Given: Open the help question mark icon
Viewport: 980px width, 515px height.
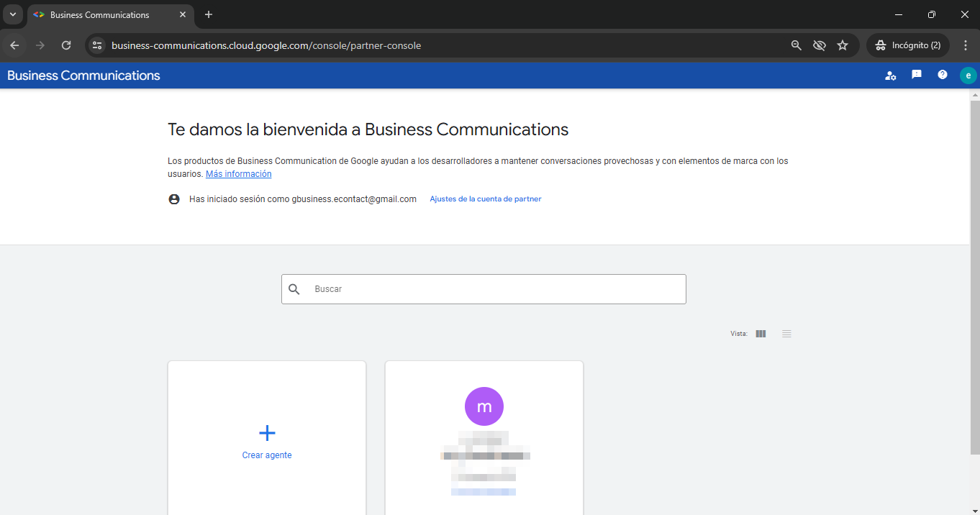Looking at the screenshot, I should (x=943, y=75).
